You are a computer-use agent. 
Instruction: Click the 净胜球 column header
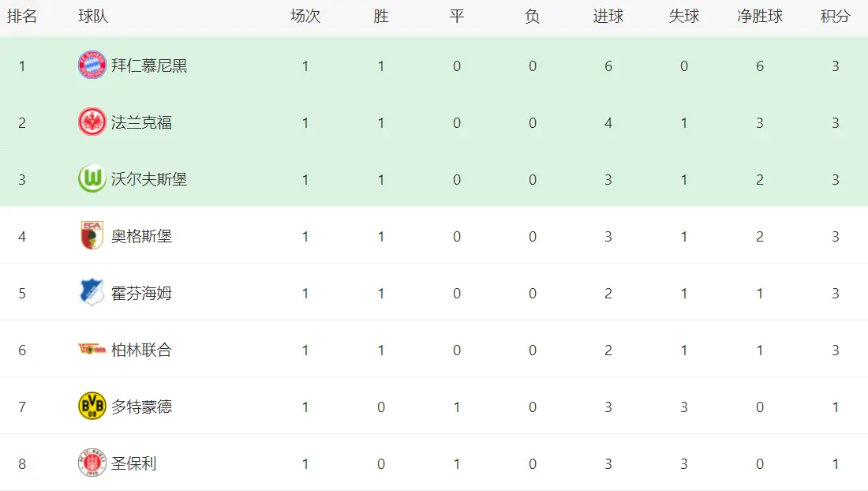759,17
